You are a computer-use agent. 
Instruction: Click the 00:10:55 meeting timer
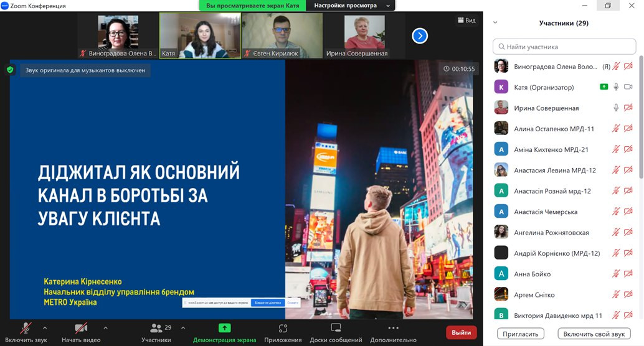pos(459,69)
